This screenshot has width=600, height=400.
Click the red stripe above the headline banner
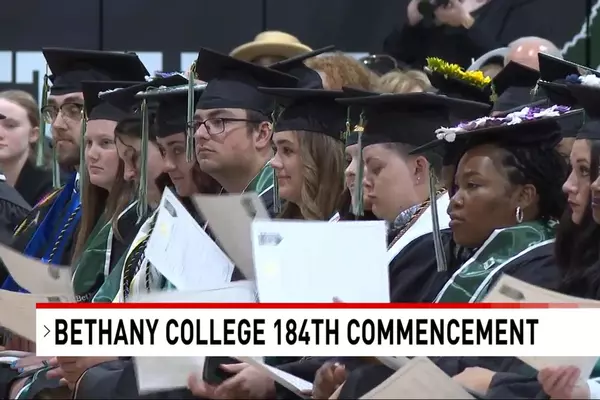(318, 305)
